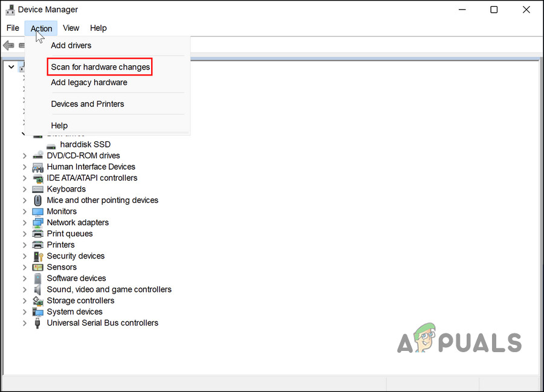
Task: Open the View menu
Action: pyautogui.click(x=71, y=28)
